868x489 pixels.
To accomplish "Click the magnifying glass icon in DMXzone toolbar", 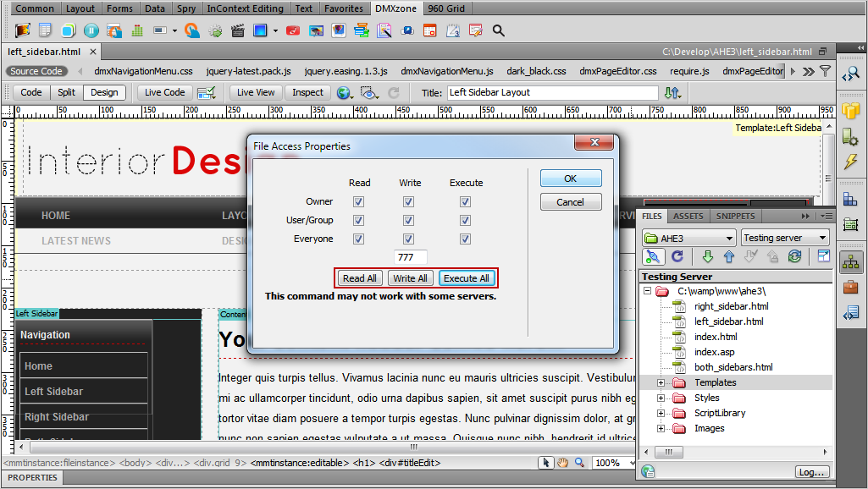I will pos(498,30).
